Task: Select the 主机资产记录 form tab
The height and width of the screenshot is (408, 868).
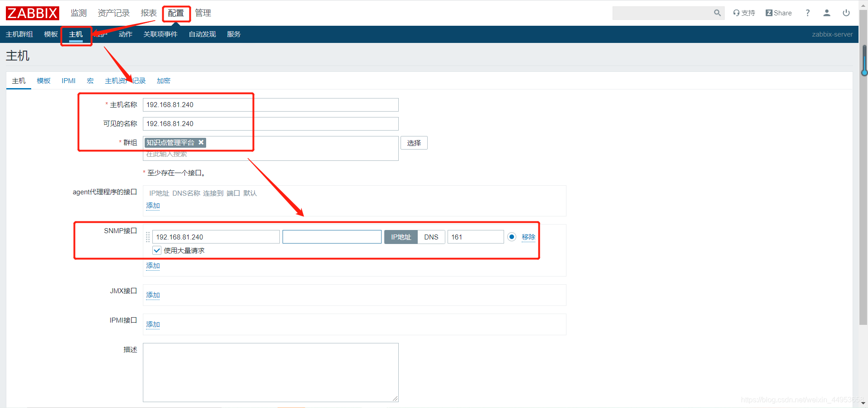Action: pos(125,81)
